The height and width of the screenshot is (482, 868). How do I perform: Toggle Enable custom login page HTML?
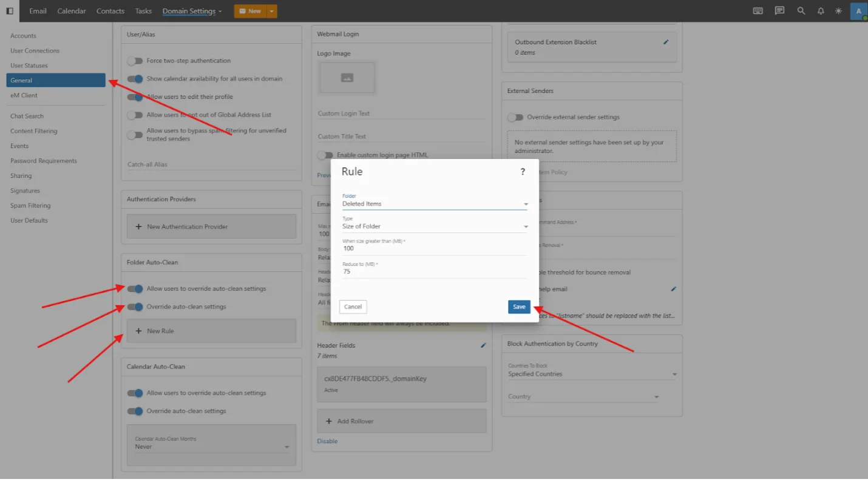coord(325,155)
